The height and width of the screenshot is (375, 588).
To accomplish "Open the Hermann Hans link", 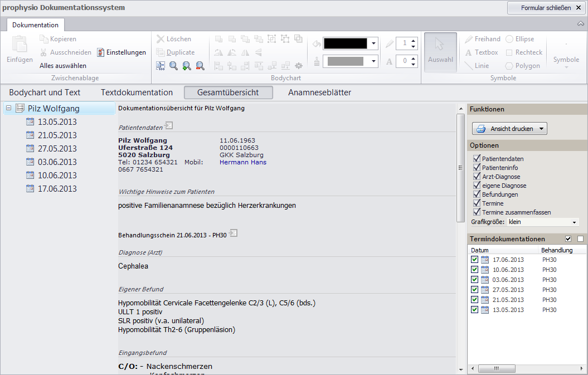I will (x=243, y=162).
